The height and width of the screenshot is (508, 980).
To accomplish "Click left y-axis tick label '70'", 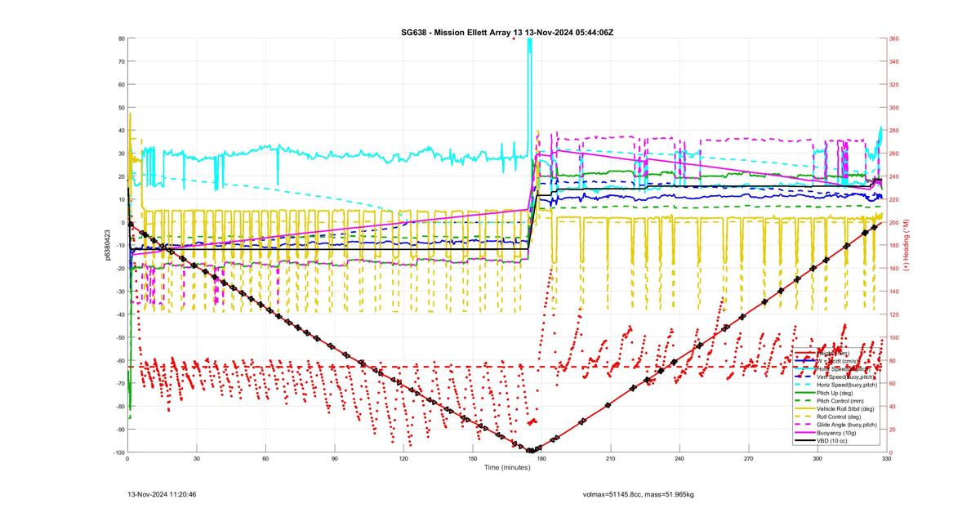I will (121, 61).
